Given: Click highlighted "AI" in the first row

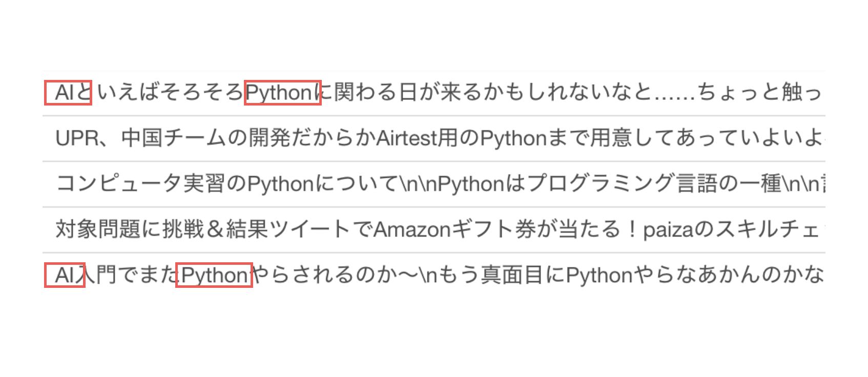Looking at the screenshot, I should point(65,93).
